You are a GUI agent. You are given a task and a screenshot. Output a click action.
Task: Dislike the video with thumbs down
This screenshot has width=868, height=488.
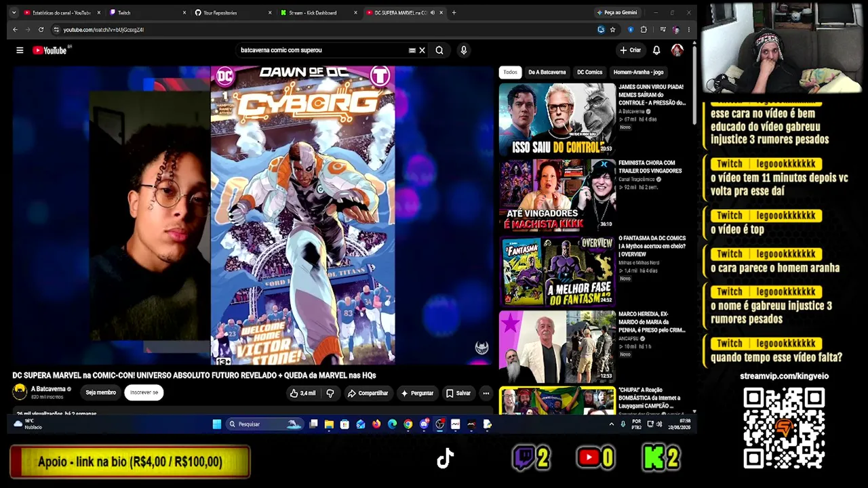(x=330, y=393)
